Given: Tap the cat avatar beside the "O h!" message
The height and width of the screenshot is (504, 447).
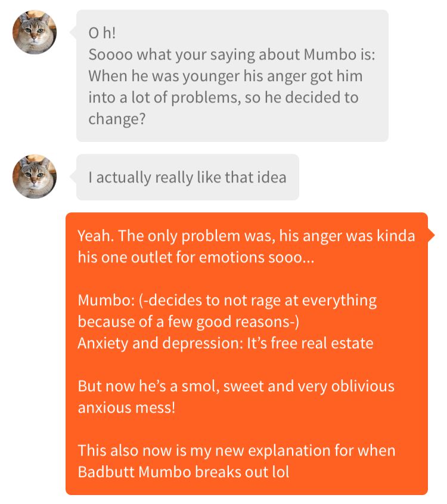Looking at the screenshot, I should click(35, 32).
